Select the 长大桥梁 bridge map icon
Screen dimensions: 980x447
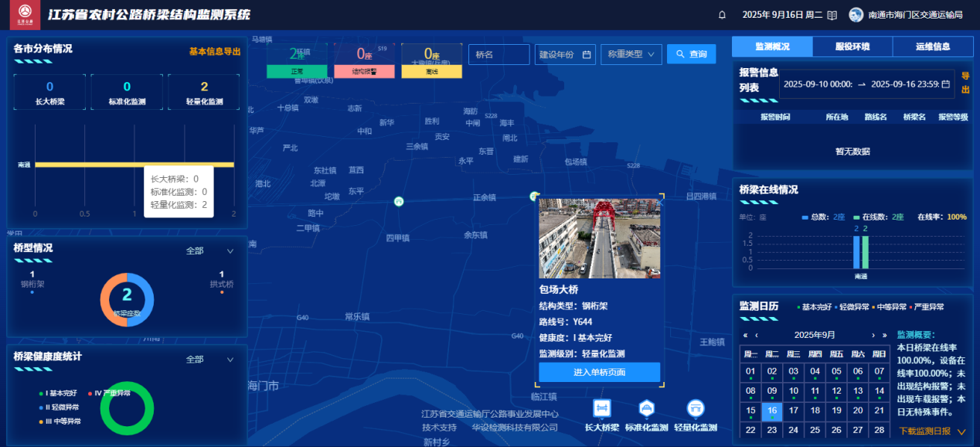pyautogui.click(x=601, y=407)
